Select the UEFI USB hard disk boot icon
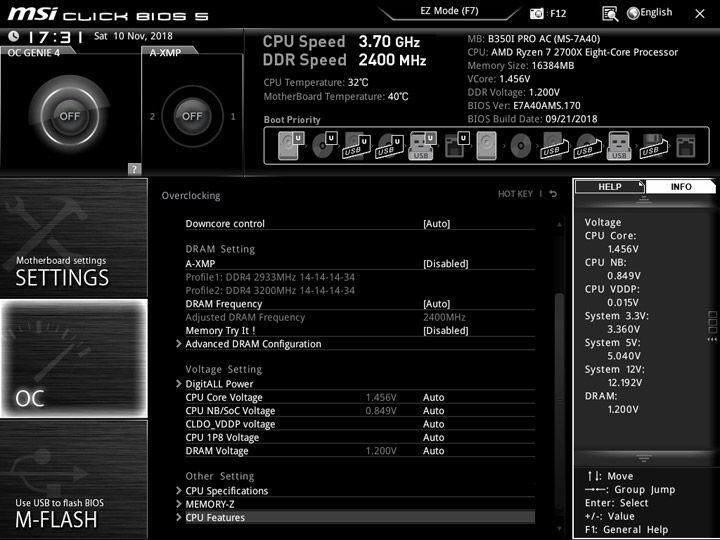 click(x=357, y=146)
